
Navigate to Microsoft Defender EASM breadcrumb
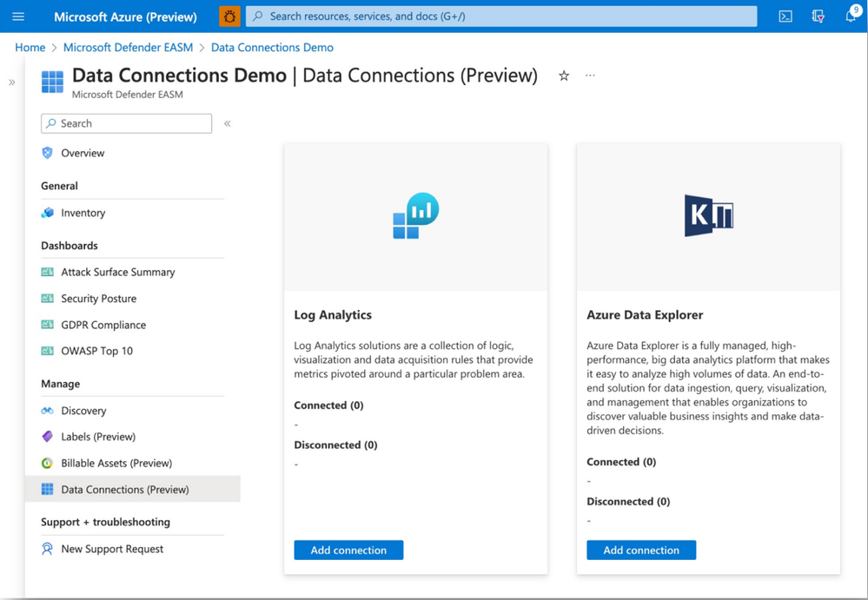(128, 48)
